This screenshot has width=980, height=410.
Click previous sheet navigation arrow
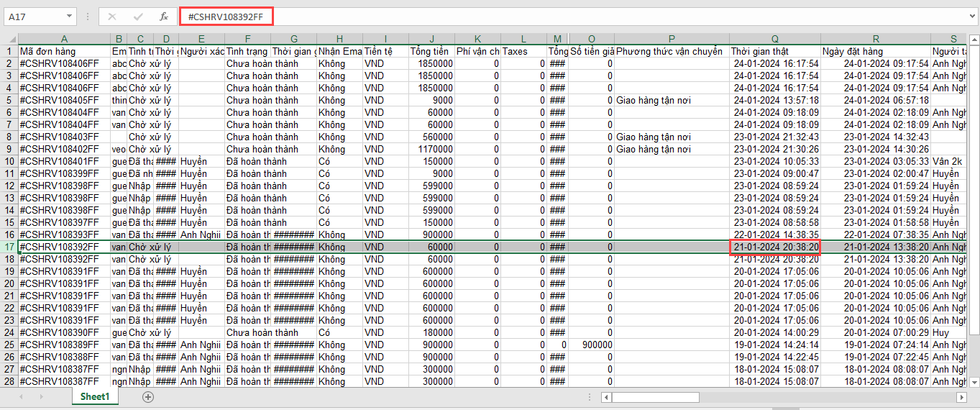tap(22, 396)
